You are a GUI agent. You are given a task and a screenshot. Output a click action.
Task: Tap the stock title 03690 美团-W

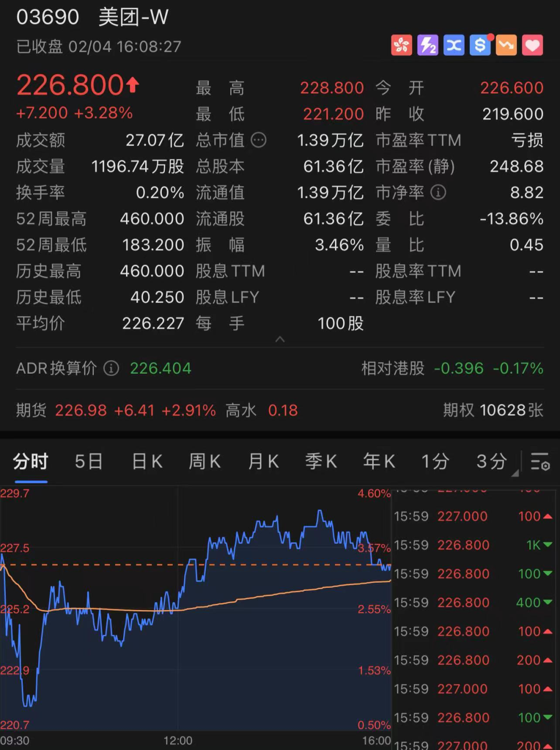[x=92, y=17]
